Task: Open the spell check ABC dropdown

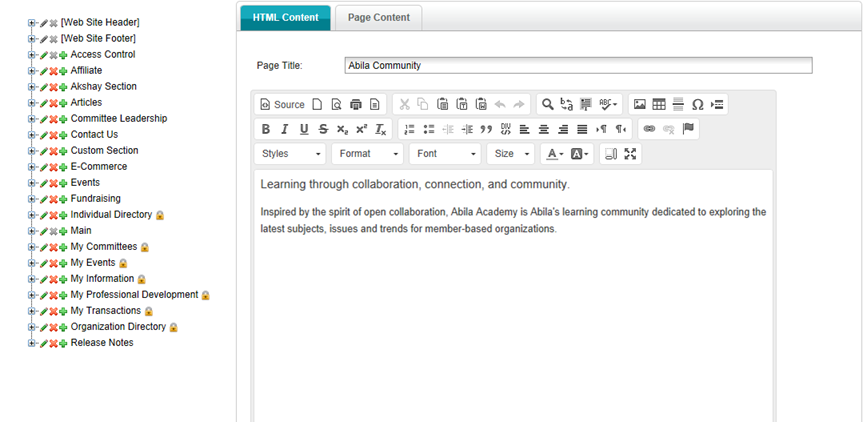Action: point(608,104)
